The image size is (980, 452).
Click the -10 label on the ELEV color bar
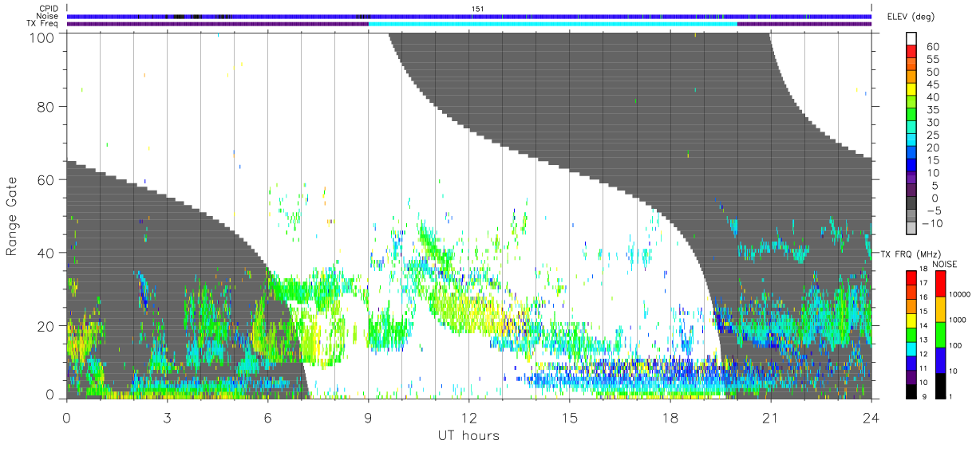click(933, 223)
